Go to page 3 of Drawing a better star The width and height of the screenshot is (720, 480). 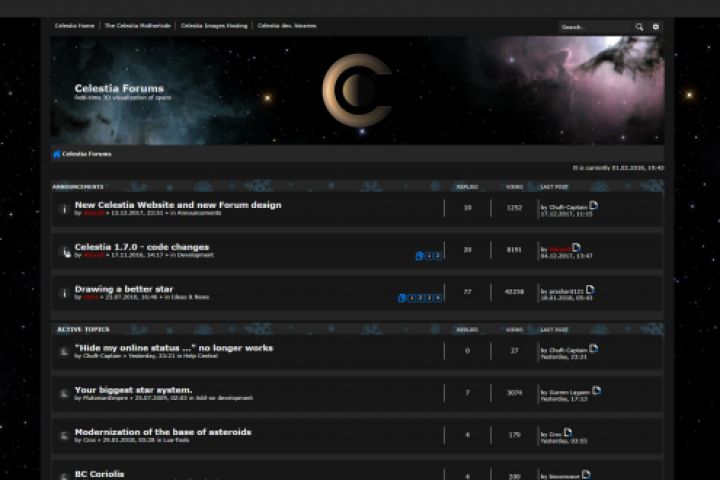[x=429, y=298]
